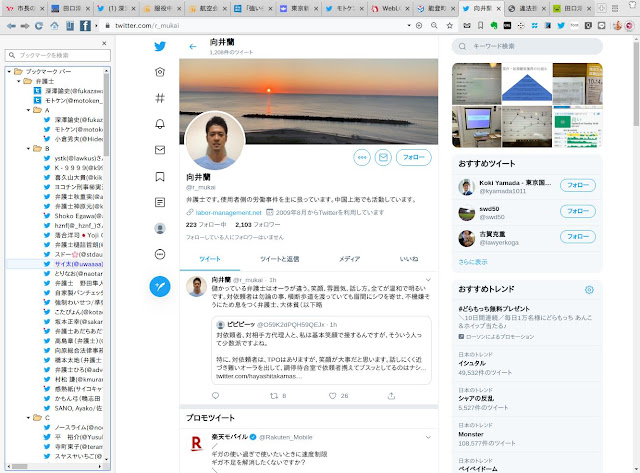This screenshot has height=473, width=640.
Task: Open Twitter Home from the sidebar house icon
Action: [x=160, y=72]
